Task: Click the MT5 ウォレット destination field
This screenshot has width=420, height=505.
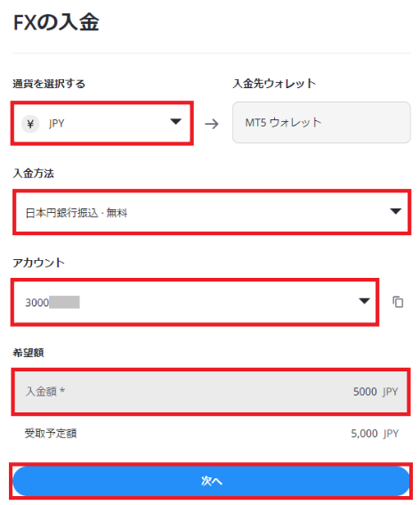Action: point(321,122)
